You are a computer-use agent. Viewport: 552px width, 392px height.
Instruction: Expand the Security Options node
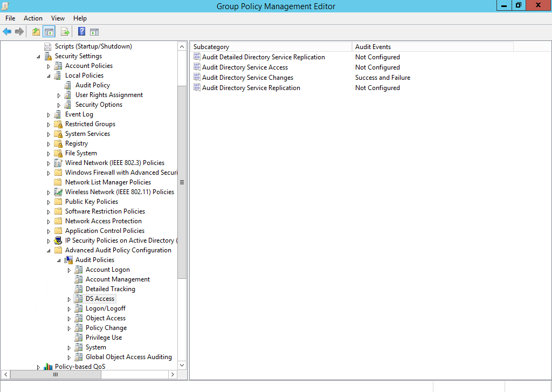[59, 105]
